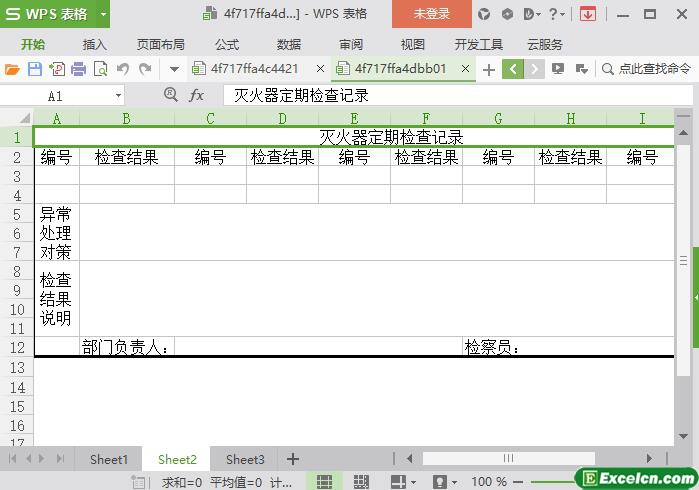Open the reading mode dropdown in status bar
The height and width of the screenshot is (490, 699).
[413, 482]
